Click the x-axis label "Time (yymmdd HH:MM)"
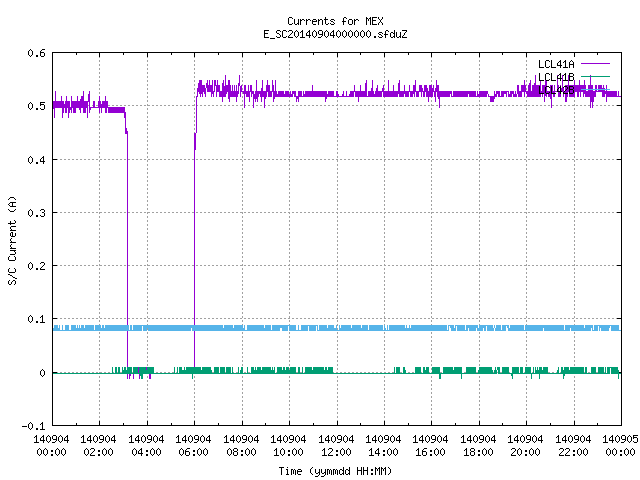 point(335,471)
